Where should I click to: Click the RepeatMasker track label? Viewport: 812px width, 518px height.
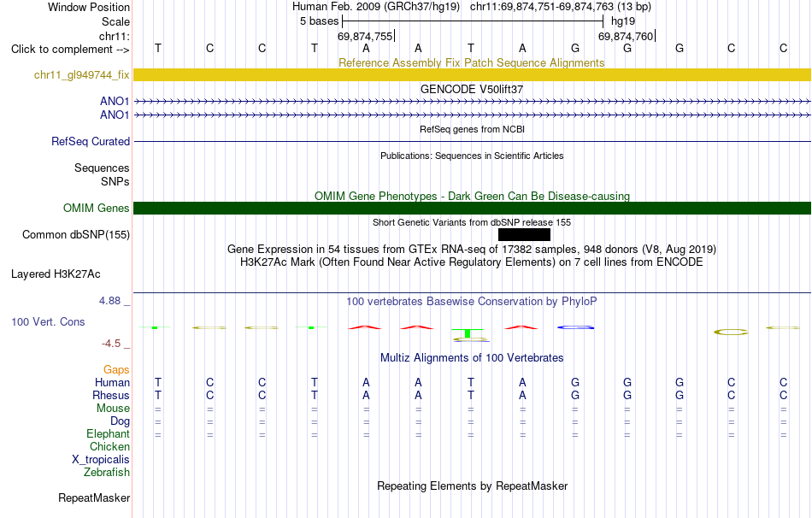[x=94, y=497]
